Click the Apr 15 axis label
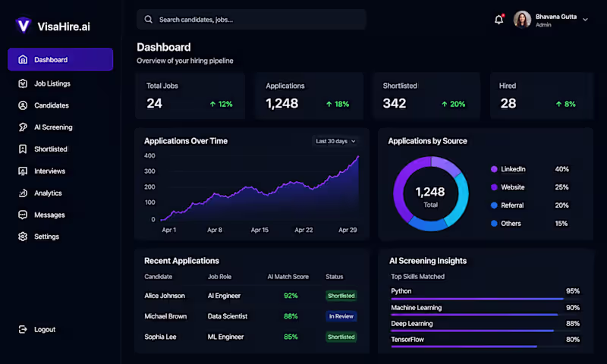 coord(259,230)
